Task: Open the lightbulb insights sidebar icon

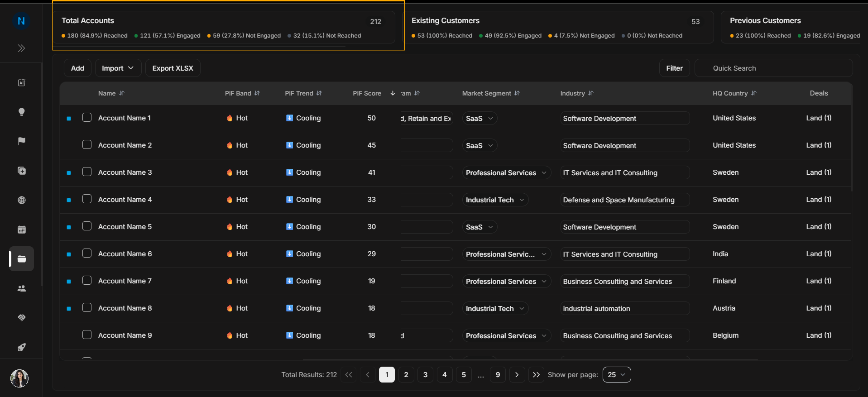Action: click(x=21, y=112)
